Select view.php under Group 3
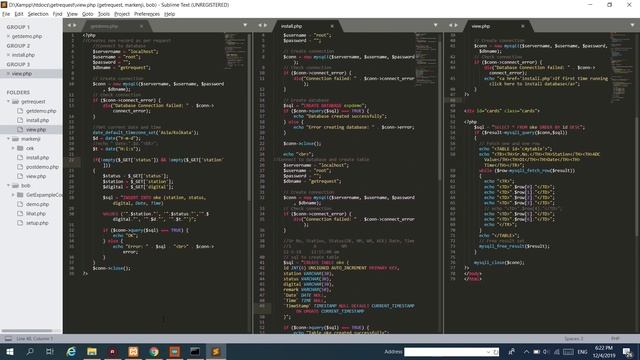The height and width of the screenshot is (360, 640). (x=22, y=74)
